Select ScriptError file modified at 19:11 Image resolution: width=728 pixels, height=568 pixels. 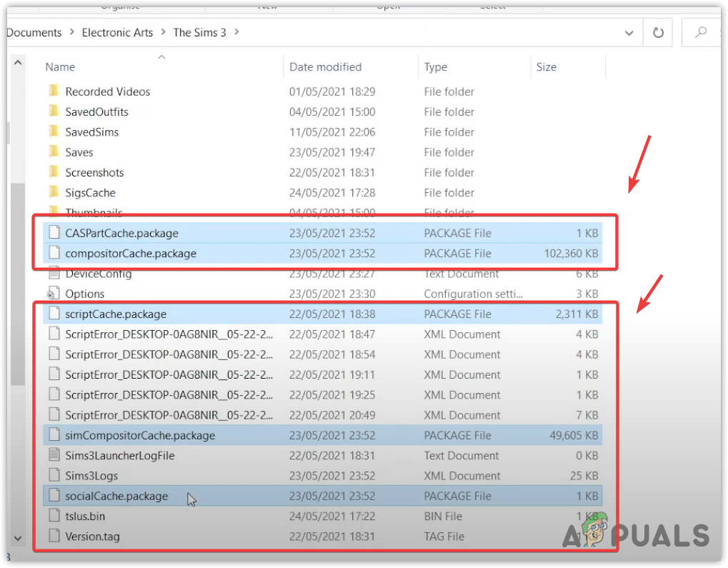pyautogui.click(x=169, y=375)
